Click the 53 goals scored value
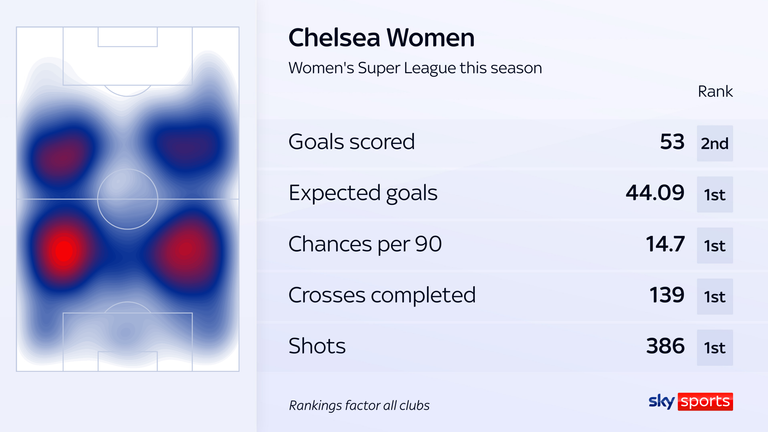Viewport: 768px width, 432px height. (x=672, y=142)
